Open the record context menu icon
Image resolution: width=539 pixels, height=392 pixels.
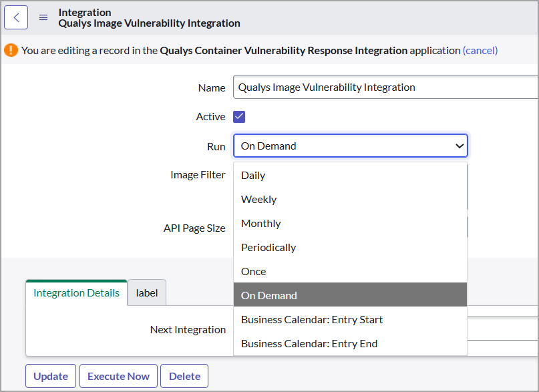[42, 17]
